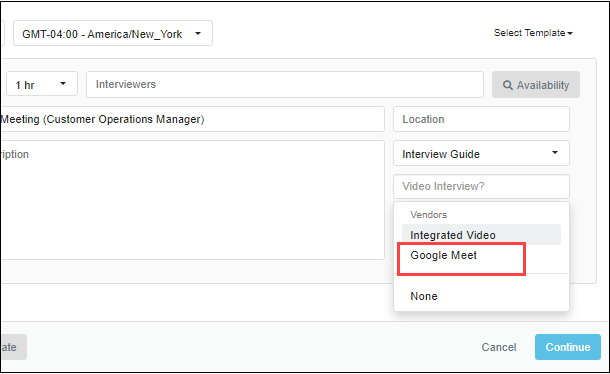
Task: Click the Availability button
Action: (x=536, y=84)
